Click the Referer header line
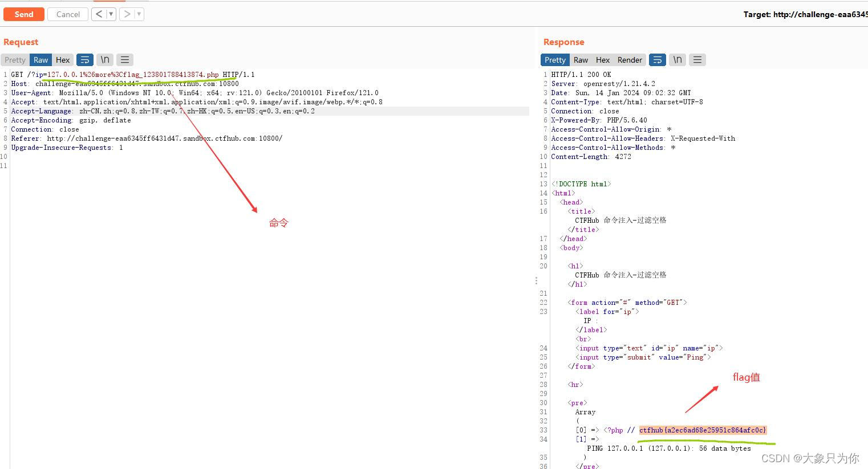Image resolution: width=868 pixels, height=469 pixels. 147,138
